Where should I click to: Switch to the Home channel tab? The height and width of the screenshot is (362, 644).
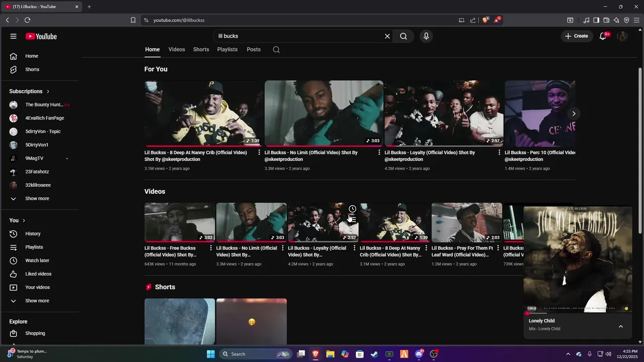pyautogui.click(x=152, y=49)
